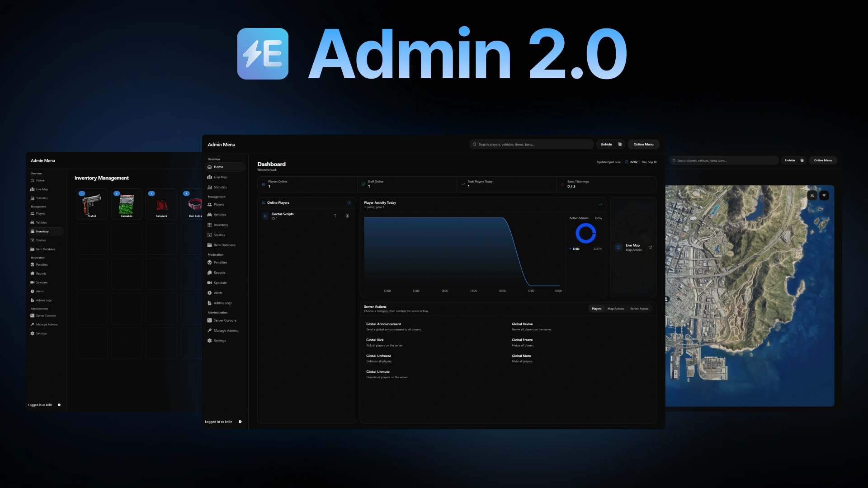
Task: Click the Parapack item in the Inventory Management window
Action: tap(161, 204)
